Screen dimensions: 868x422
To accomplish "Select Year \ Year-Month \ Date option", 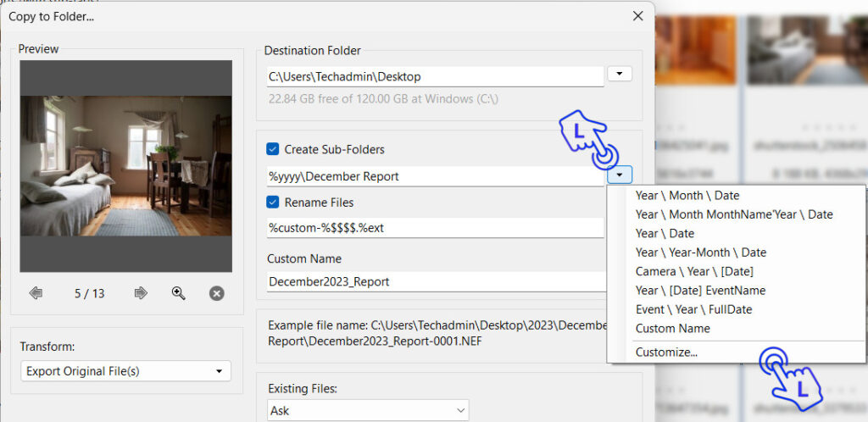I will [700, 253].
